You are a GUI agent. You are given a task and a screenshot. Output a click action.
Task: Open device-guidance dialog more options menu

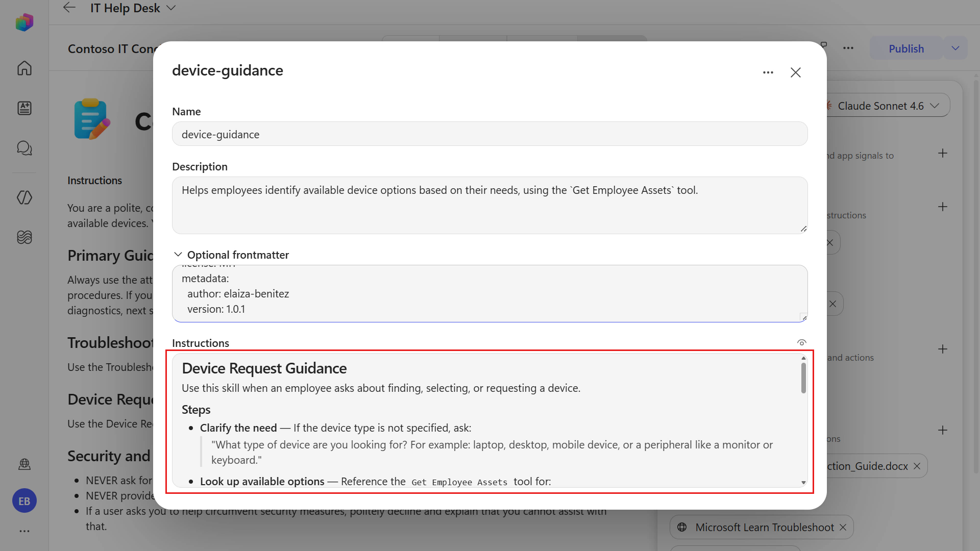tap(768, 72)
